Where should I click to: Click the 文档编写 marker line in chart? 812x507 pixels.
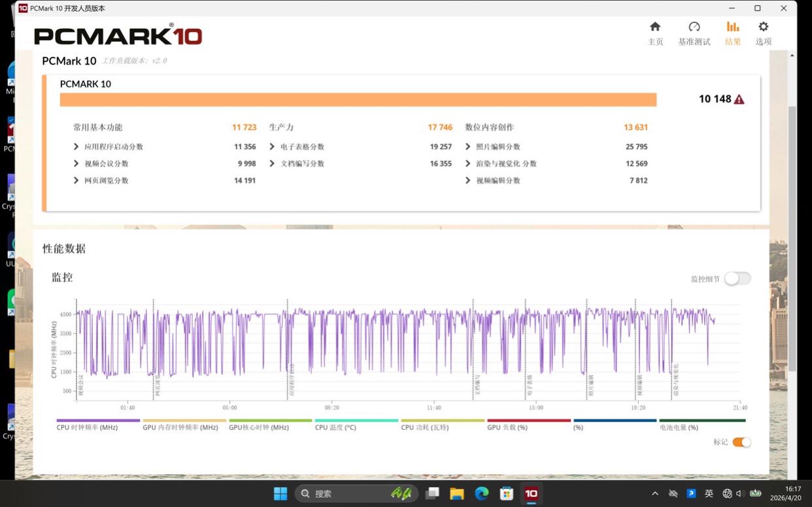tap(473, 350)
